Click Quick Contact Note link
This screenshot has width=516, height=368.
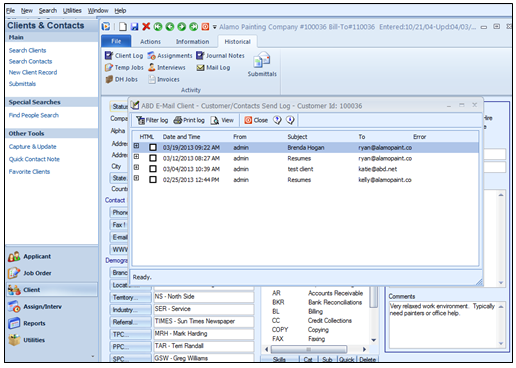click(34, 159)
